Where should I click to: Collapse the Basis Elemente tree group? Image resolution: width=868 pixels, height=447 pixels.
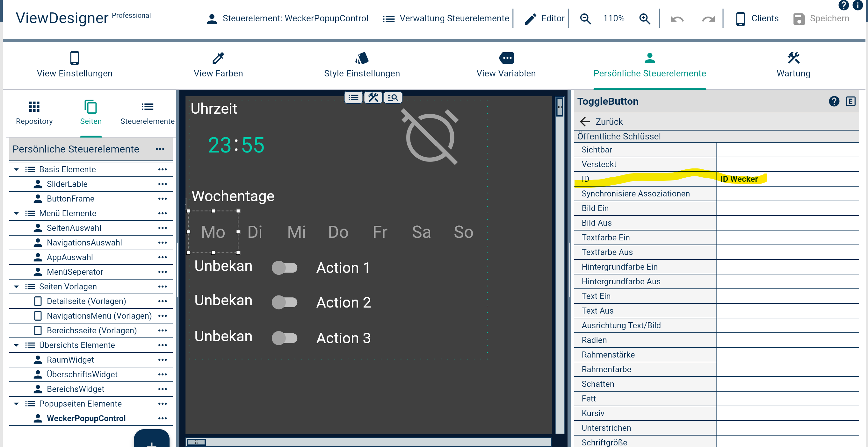click(16, 169)
